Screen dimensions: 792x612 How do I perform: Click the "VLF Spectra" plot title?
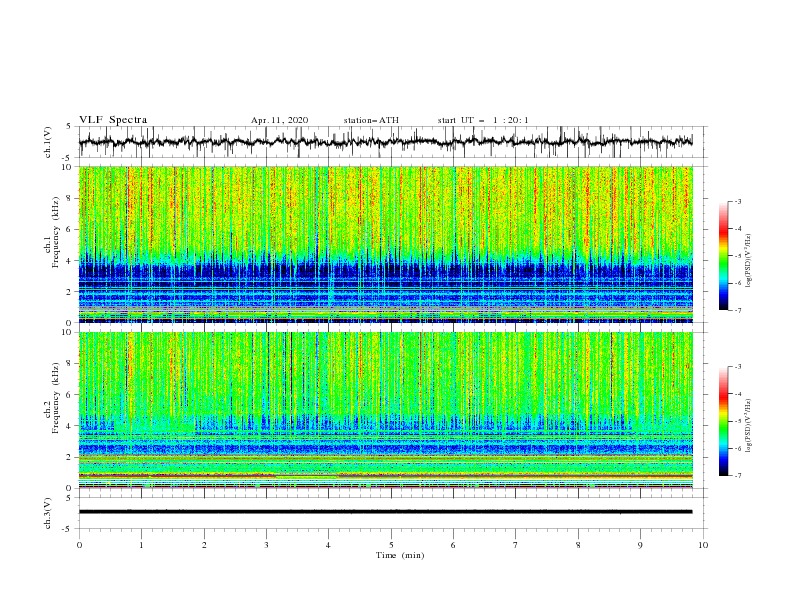pos(113,120)
